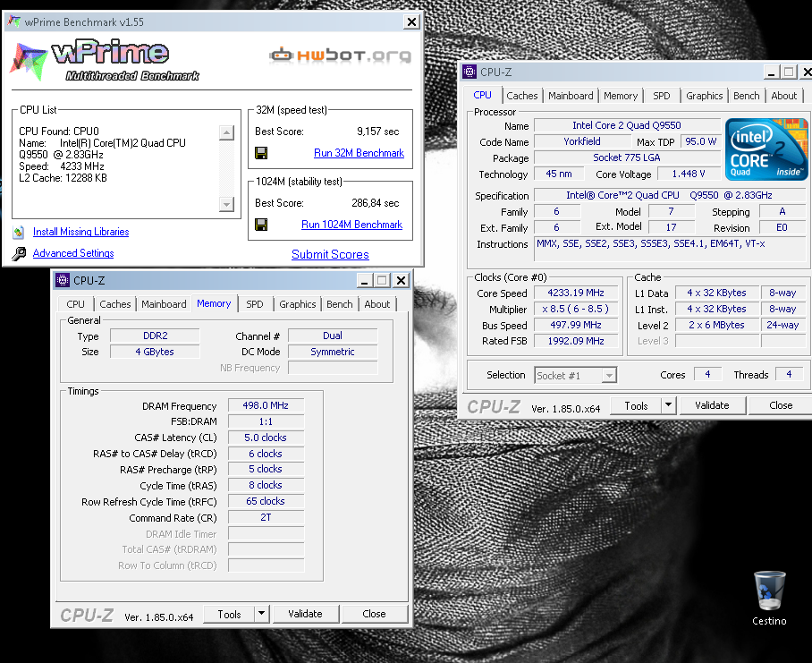Click Validate in Memory CPU-Z window
The image size is (812, 663).
coord(305,614)
